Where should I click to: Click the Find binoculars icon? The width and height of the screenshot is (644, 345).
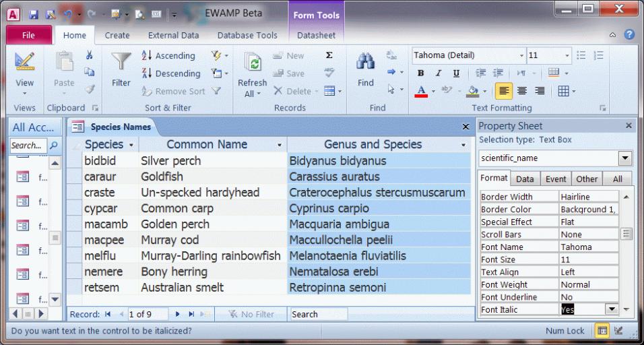366,61
